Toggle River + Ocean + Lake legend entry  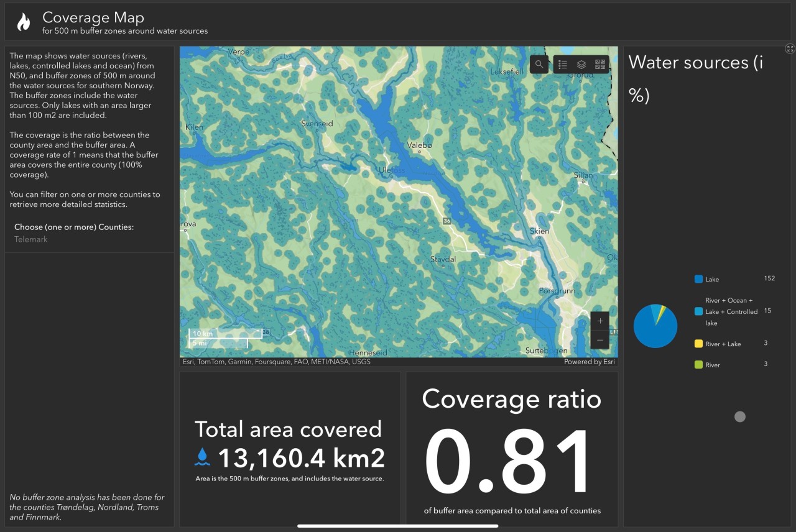pos(731,312)
